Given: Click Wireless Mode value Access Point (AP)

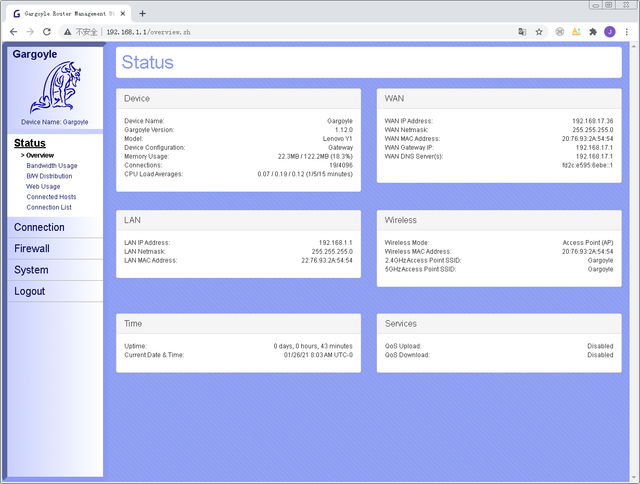Looking at the screenshot, I should coord(588,243).
